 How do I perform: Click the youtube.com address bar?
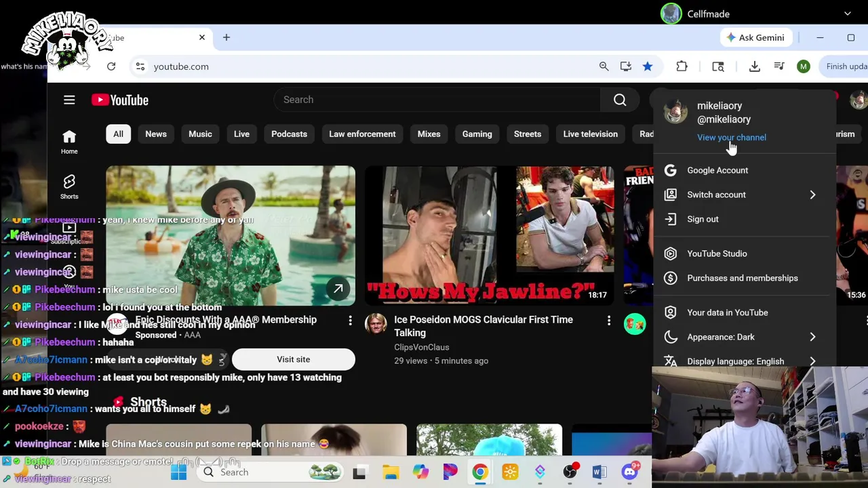pos(366,66)
